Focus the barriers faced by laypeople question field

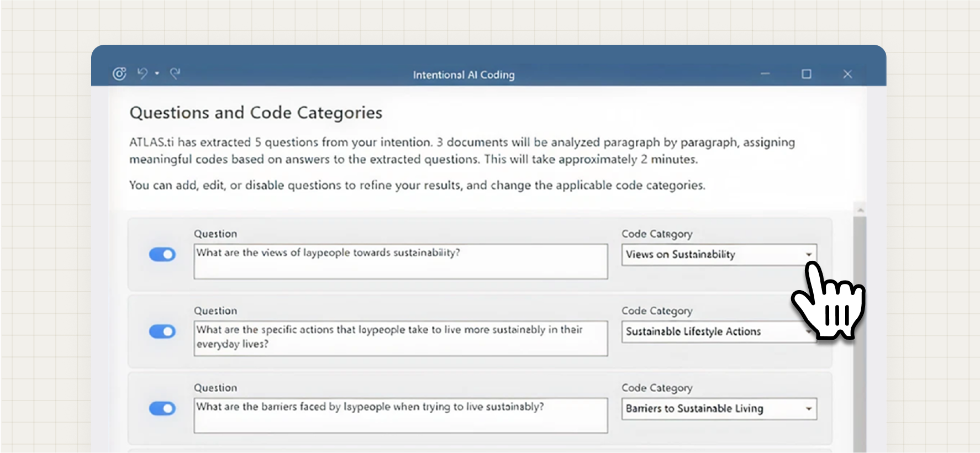(401, 415)
